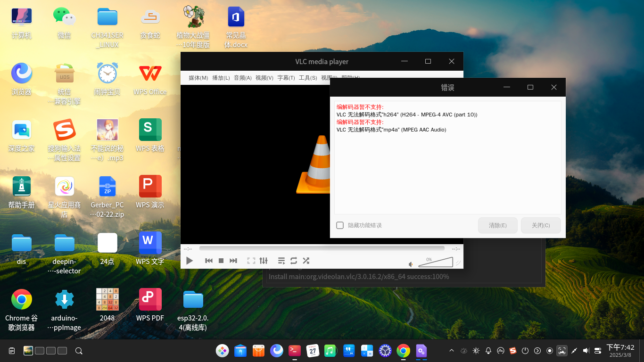
Task: Launch WPS 表格 spreadsheet app
Action: tap(150, 136)
